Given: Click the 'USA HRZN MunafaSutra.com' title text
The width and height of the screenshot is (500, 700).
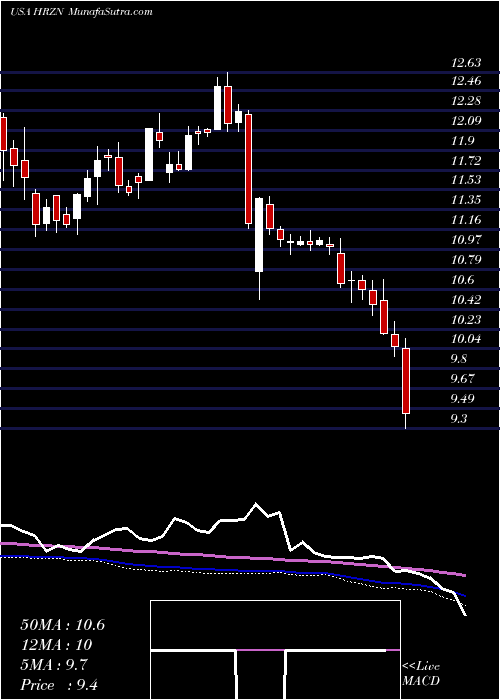Looking at the screenshot, I should click(80, 12).
